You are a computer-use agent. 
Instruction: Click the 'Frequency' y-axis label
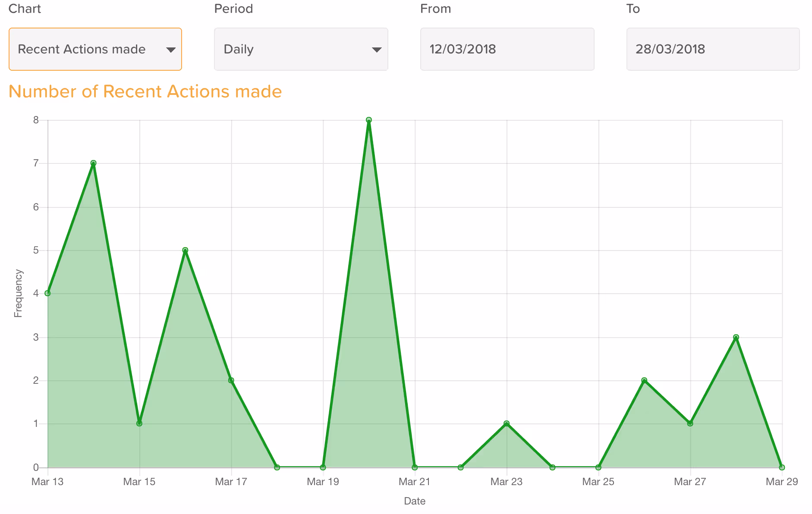tap(18, 294)
